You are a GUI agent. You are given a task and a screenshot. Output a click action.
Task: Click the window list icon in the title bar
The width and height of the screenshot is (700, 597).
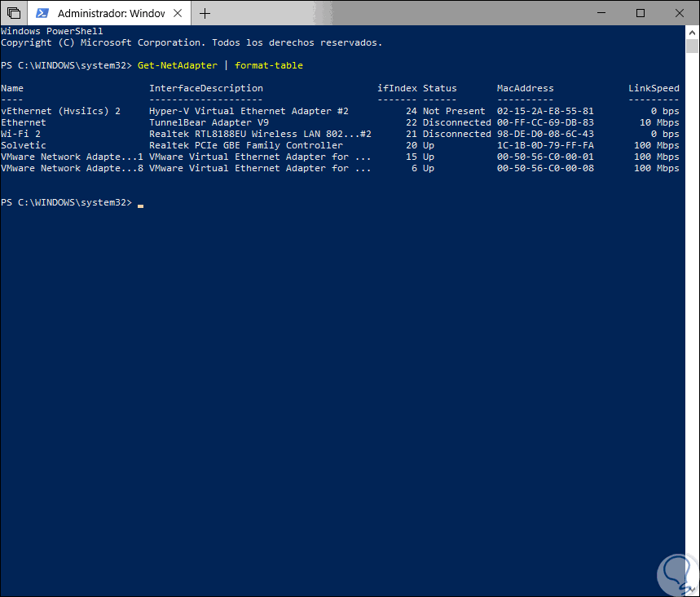14,13
